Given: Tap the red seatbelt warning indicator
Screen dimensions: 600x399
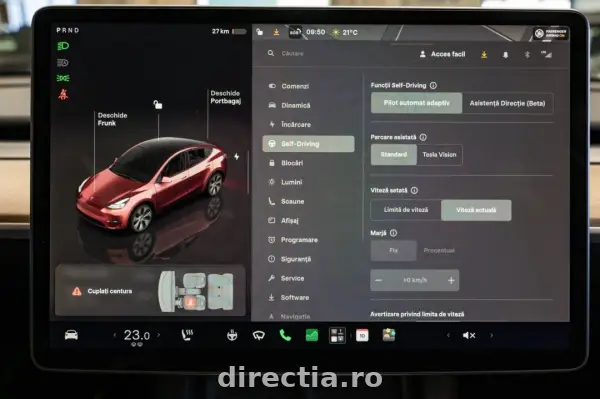Looking at the screenshot, I should (63, 94).
